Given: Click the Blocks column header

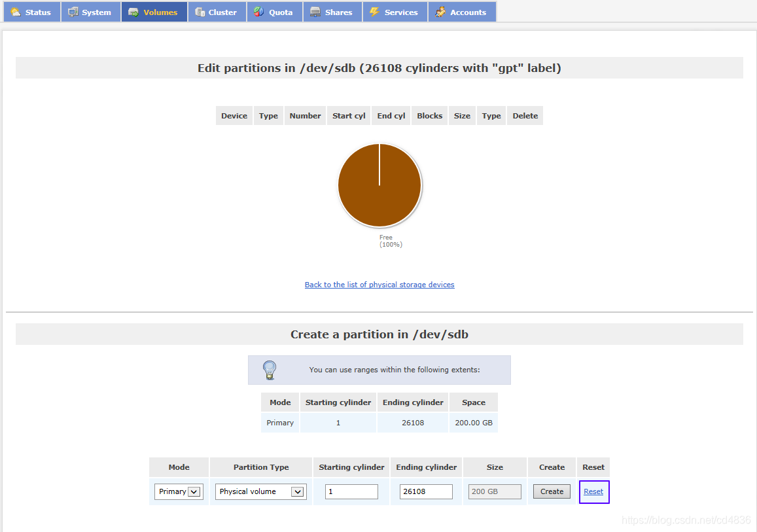Looking at the screenshot, I should [x=430, y=116].
